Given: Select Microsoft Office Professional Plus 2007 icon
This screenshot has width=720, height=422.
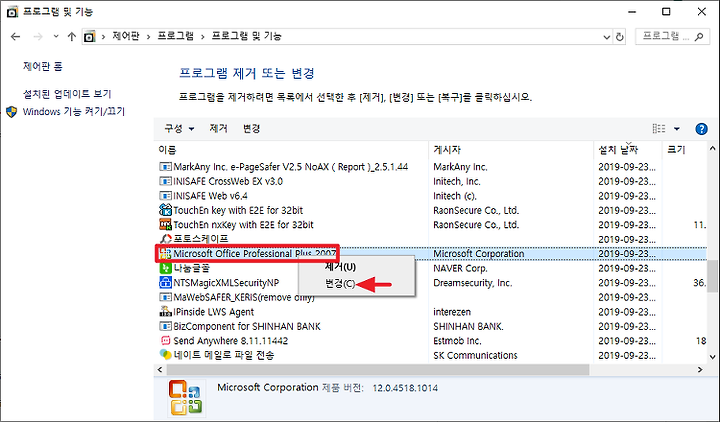Looking at the screenshot, I should [165, 253].
